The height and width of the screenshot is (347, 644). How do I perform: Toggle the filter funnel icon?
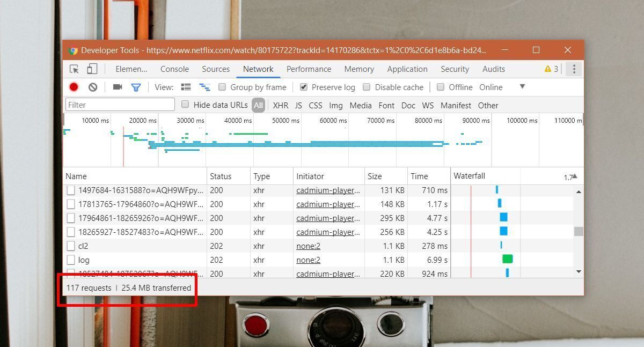click(x=136, y=87)
